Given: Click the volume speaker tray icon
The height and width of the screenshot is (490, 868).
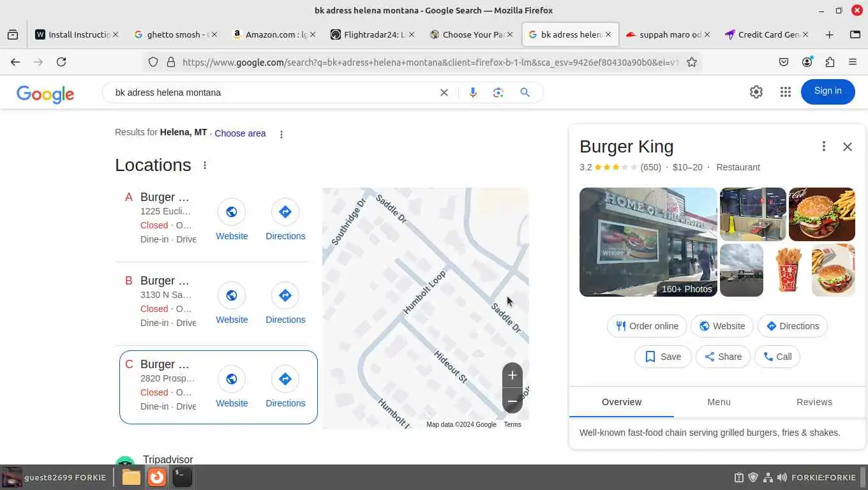Looking at the screenshot, I should (x=782, y=477).
